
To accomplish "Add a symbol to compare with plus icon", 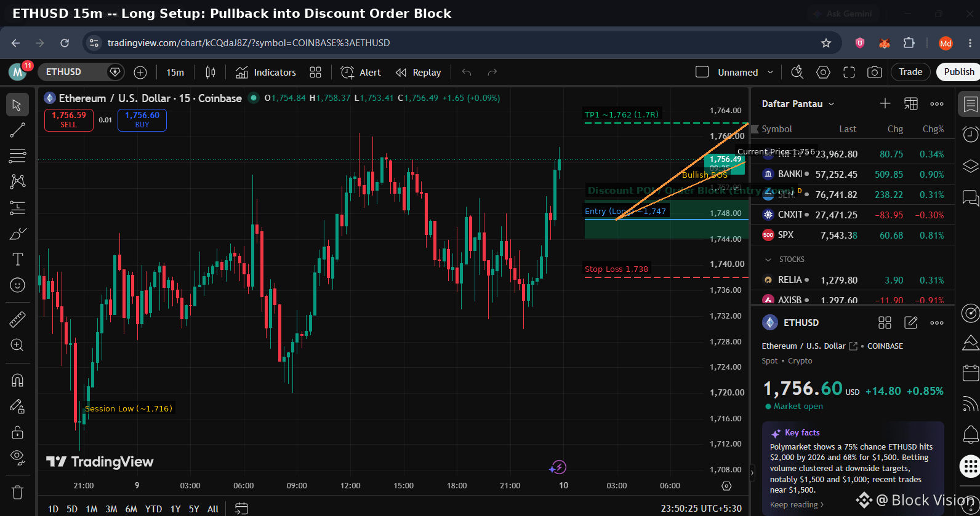I will 140,73.
